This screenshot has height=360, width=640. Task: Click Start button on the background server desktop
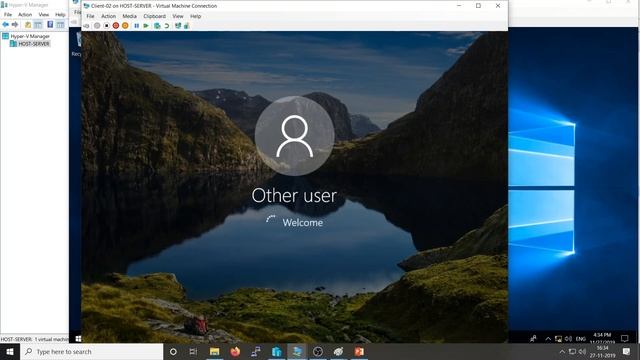[78, 338]
